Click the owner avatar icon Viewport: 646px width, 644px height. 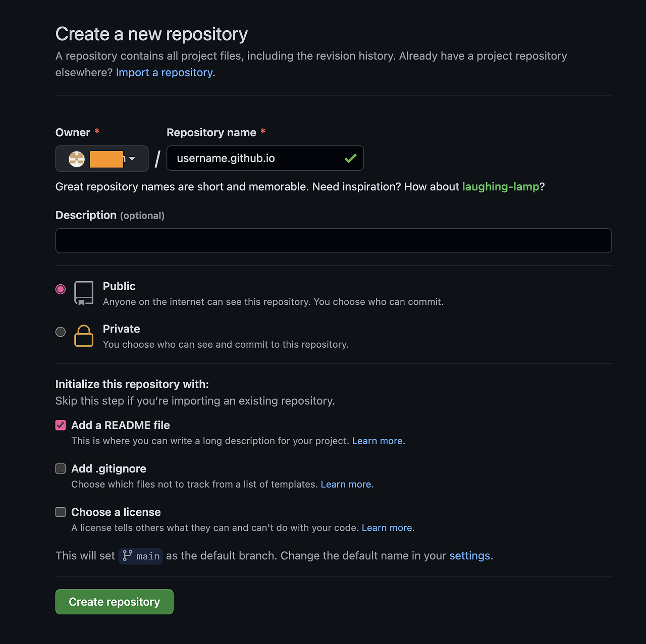77,159
